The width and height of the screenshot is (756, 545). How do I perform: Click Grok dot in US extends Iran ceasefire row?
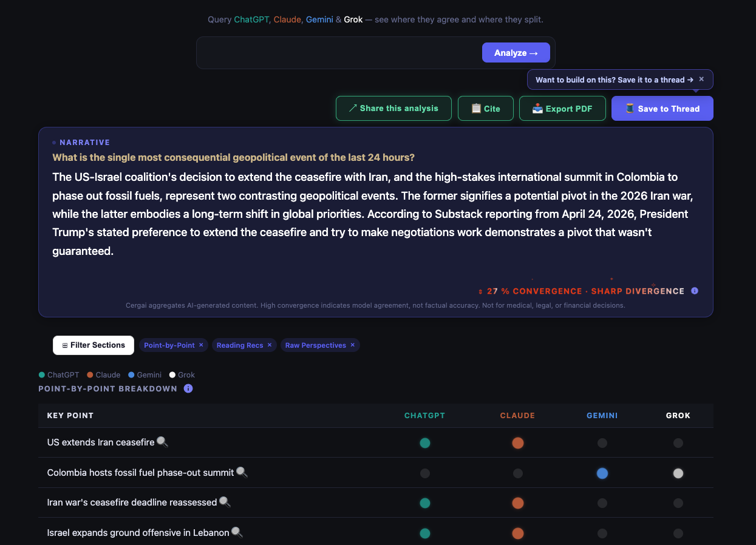[678, 443]
